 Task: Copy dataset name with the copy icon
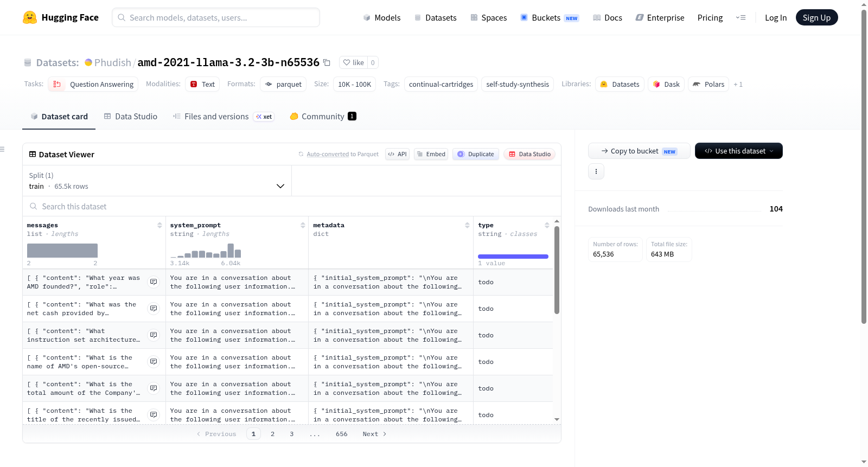327,62
